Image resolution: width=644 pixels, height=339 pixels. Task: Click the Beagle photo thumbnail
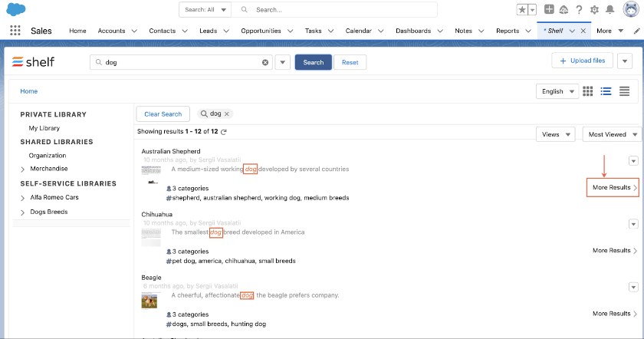coord(149,301)
